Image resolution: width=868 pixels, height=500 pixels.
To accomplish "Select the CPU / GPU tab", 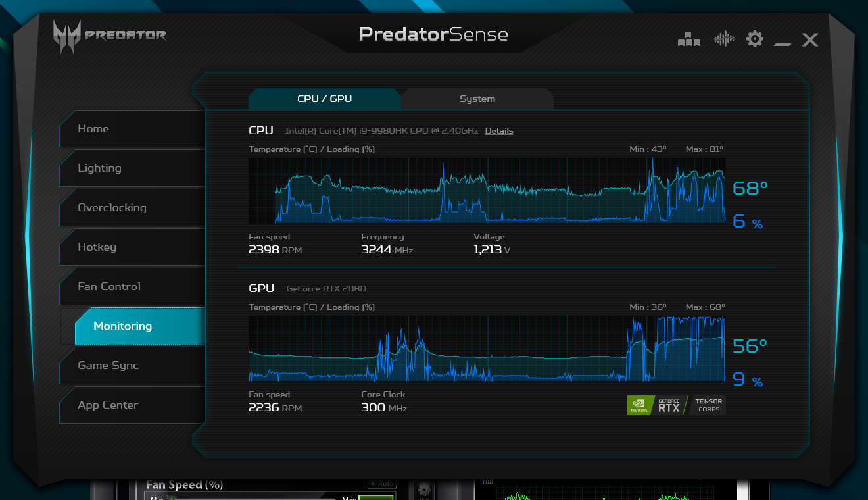I will tap(324, 99).
